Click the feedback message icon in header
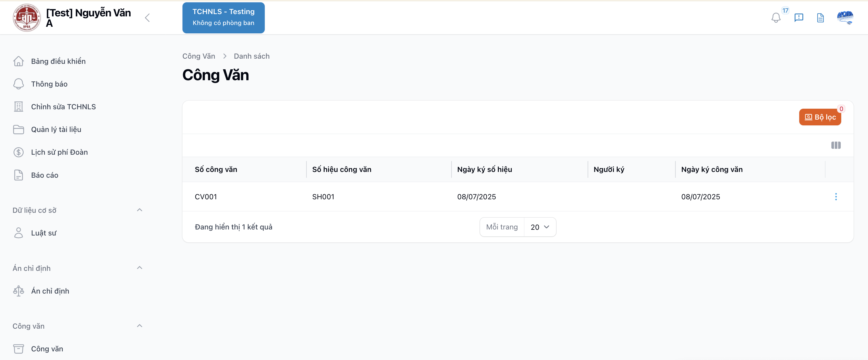Viewport: 868px width, 360px height. tap(799, 18)
